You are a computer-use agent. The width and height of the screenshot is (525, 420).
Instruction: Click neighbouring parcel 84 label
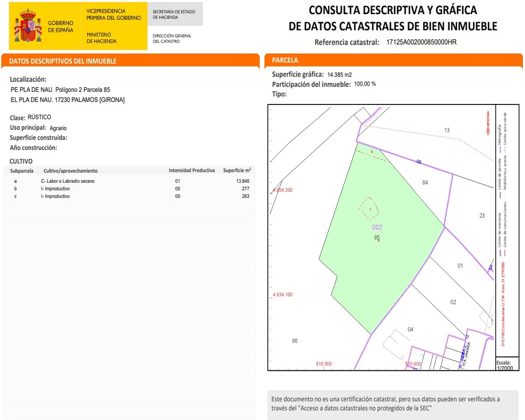(425, 182)
